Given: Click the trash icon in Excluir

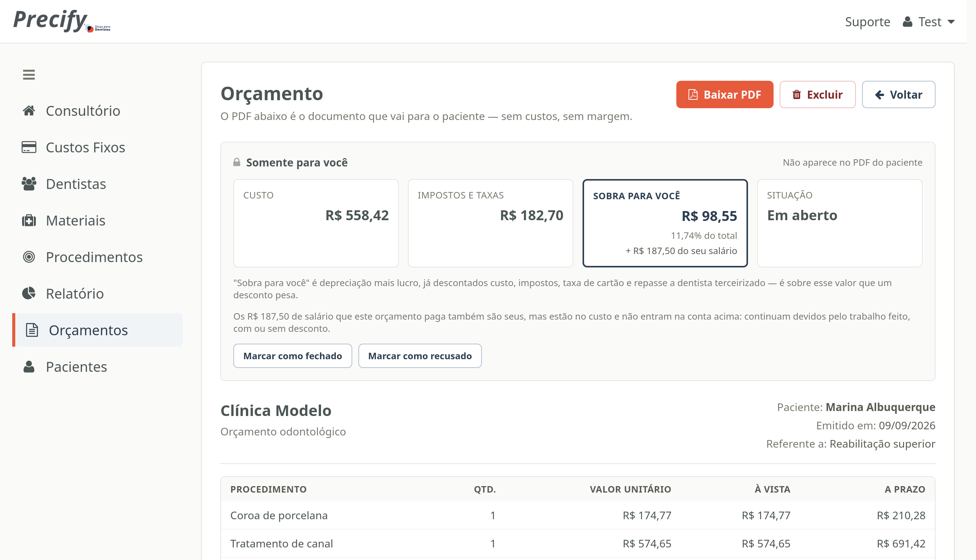Looking at the screenshot, I should [797, 94].
